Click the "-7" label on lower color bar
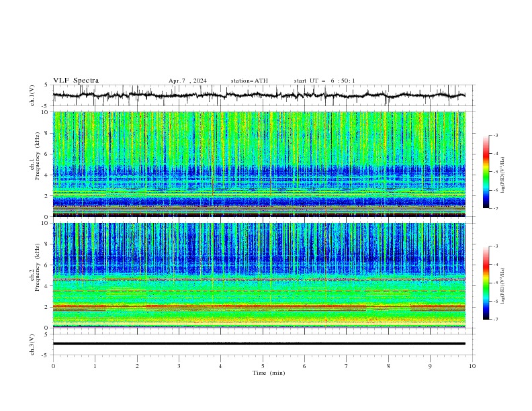The width and height of the screenshot is (532, 411). (495, 320)
